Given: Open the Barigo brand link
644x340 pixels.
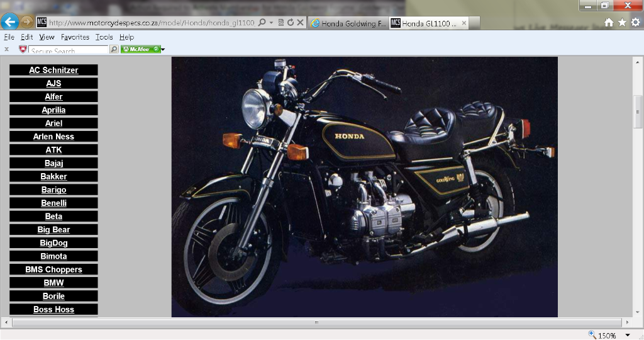Looking at the screenshot, I should tap(54, 190).
